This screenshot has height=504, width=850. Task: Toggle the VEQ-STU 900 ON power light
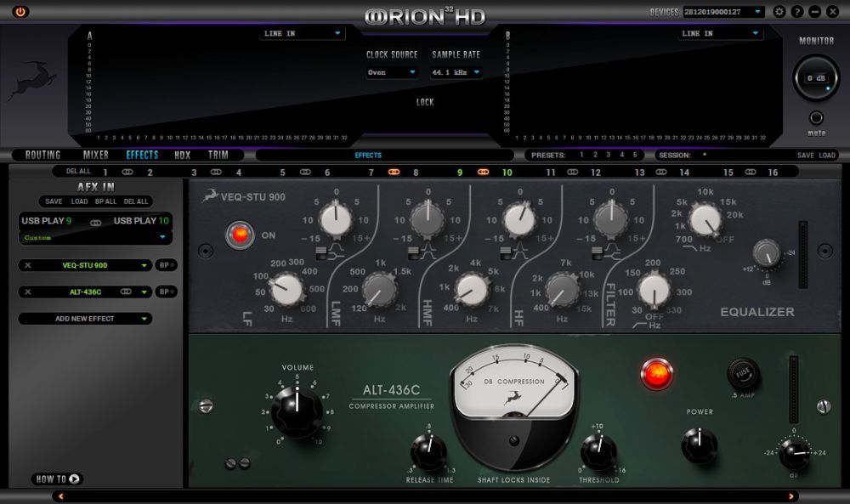(x=240, y=235)
